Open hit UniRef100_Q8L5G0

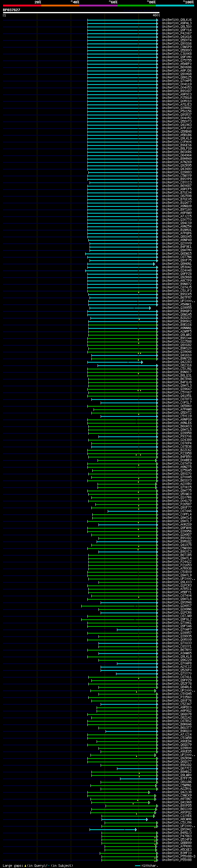[177, 26]
